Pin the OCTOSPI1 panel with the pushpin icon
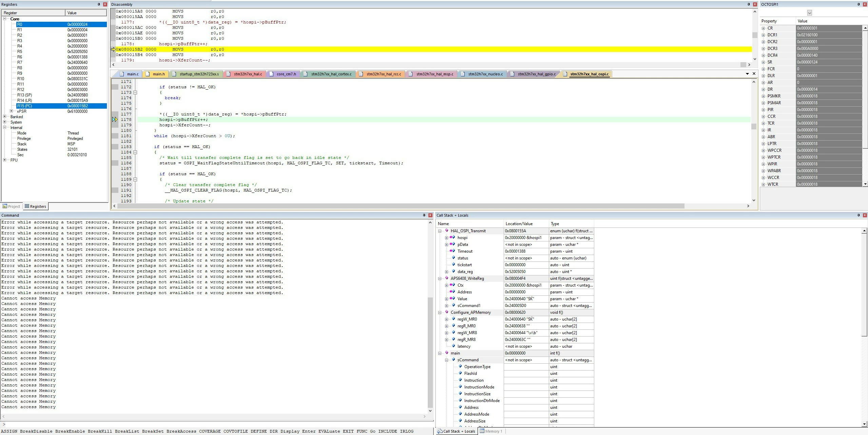Viewport: 868px width, 435px height. (859, 4)
